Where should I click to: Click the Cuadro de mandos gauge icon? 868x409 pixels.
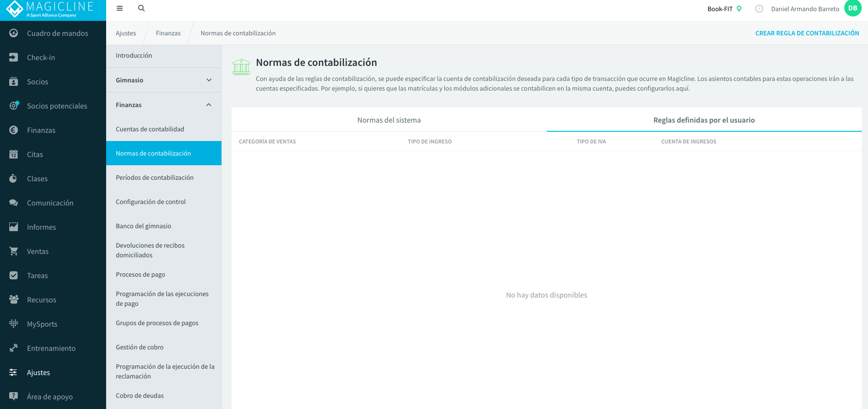[14, 33]
